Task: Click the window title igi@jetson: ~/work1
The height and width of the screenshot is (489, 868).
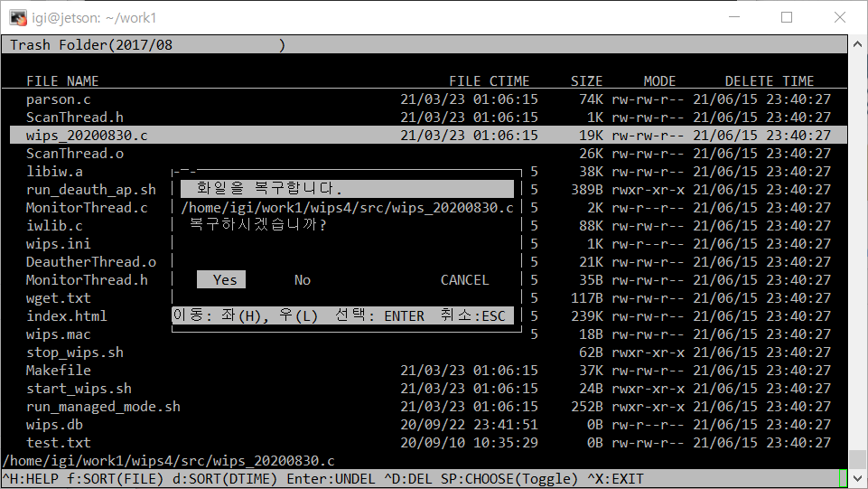Action: coord(94,18)
